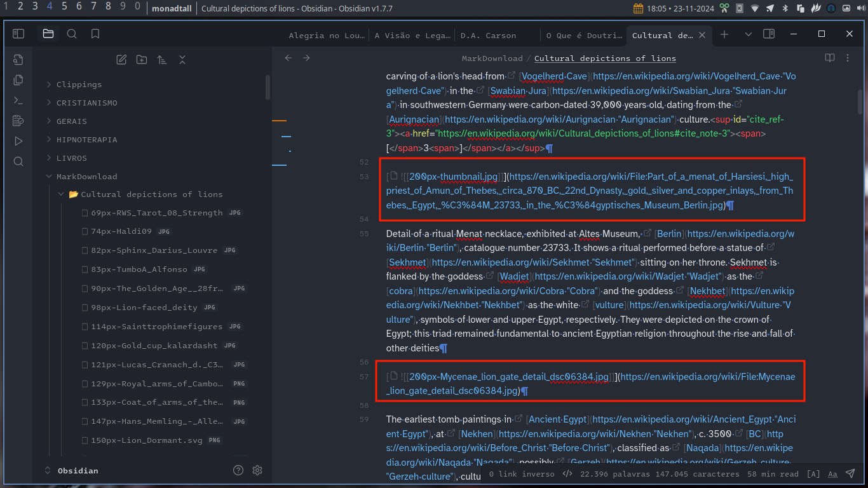Open Obsidian settings gear icon
The width and height of the screenshot is (868, 488).
[x=257, y=470]
